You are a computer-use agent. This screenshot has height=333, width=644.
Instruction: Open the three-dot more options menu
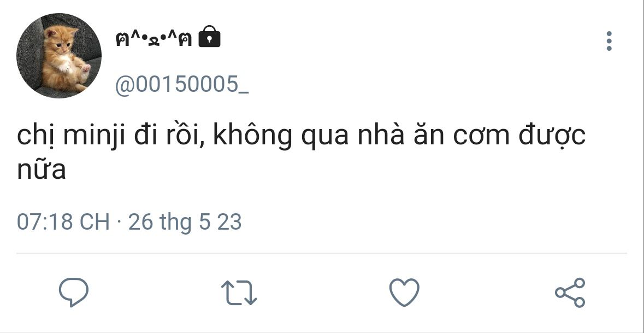pos(609,41)
